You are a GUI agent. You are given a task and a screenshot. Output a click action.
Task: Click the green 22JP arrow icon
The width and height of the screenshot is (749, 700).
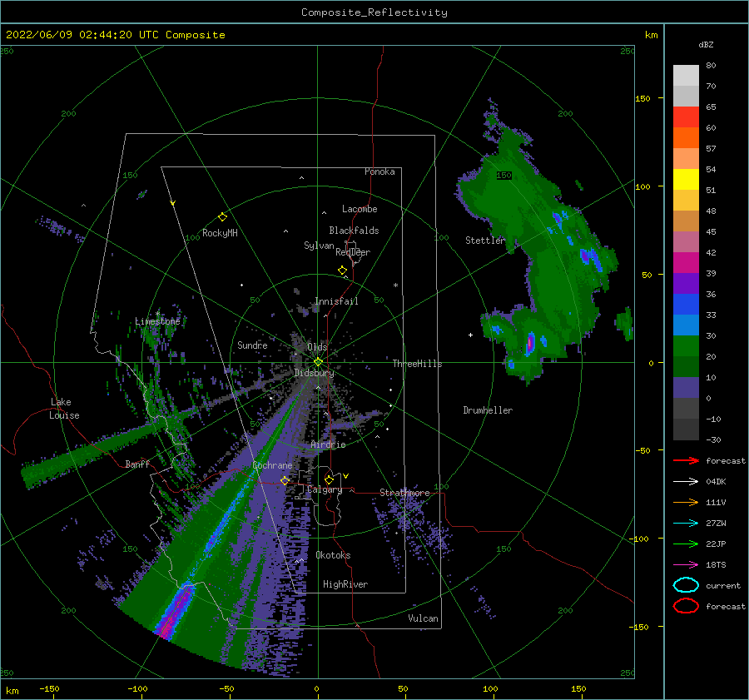(686, 544)
